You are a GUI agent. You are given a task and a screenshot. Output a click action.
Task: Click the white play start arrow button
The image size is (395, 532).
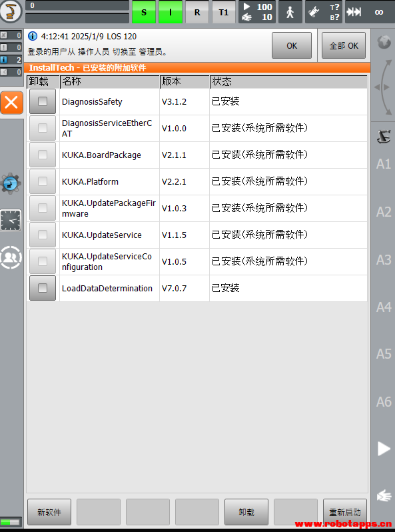(384, 449)
